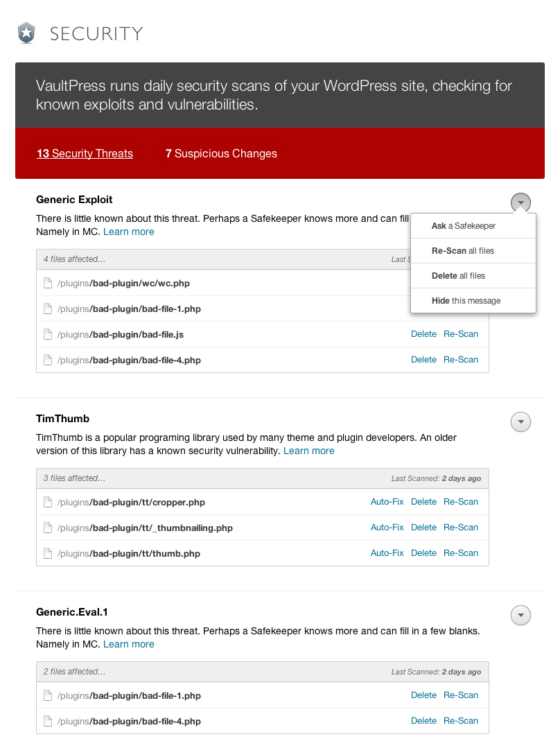
Task: Select Delete all files menu entry
Action: (x=473, y=276)
